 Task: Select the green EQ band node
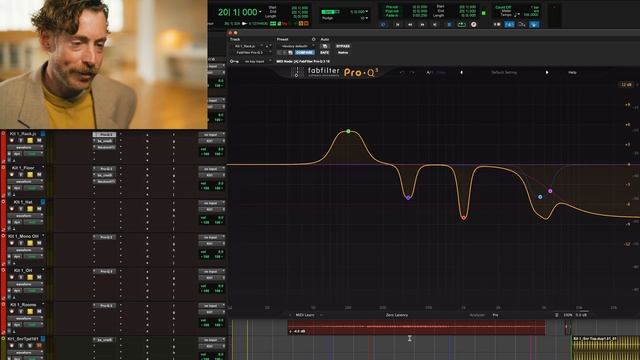[x=348, y=131]
